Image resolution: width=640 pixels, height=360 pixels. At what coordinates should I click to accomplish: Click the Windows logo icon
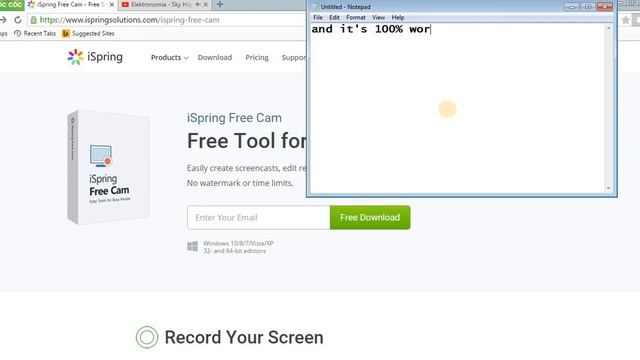192,247
